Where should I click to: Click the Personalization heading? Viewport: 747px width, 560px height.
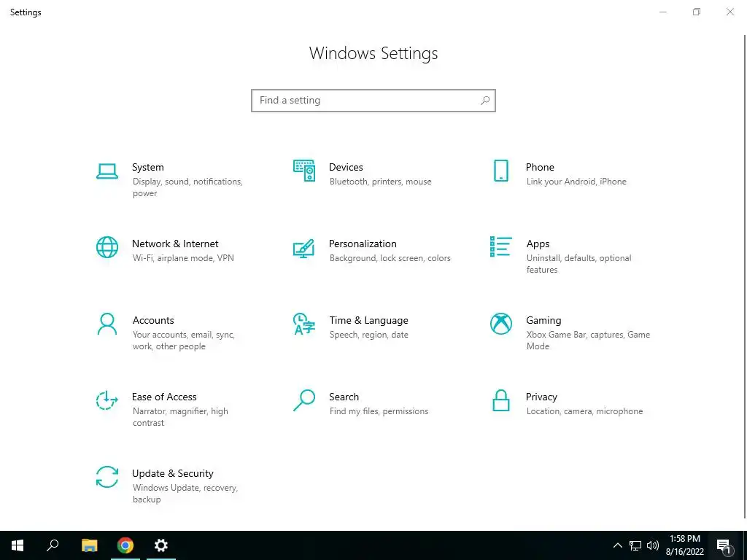click(363, 244)
